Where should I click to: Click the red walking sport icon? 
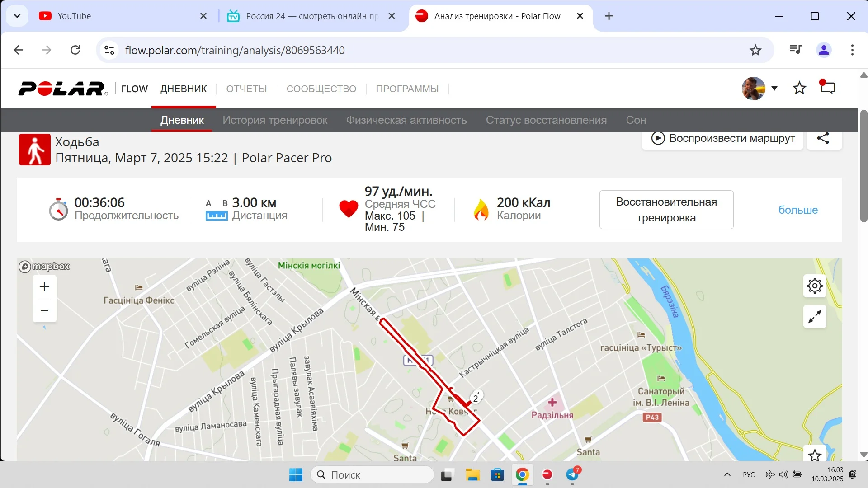(x=35, y=150)
